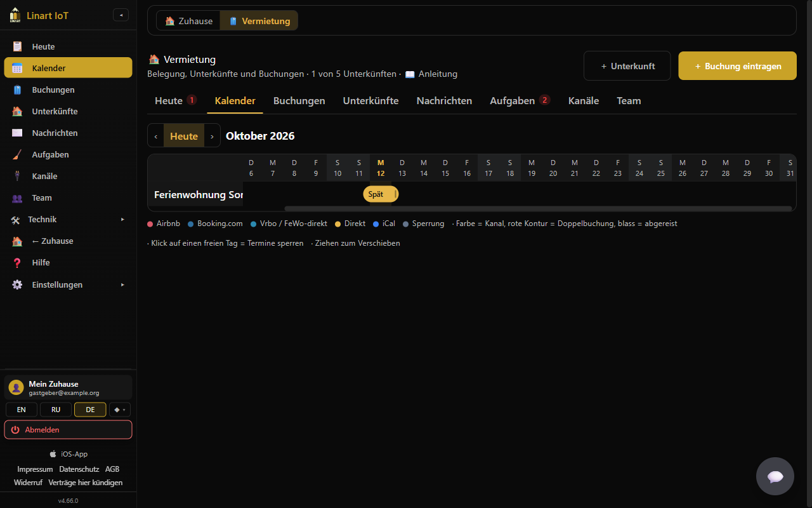Image resolution: width=812 pixels, height=508 pixels.
Task: Switch language to EN
Action: pos(22,410)
